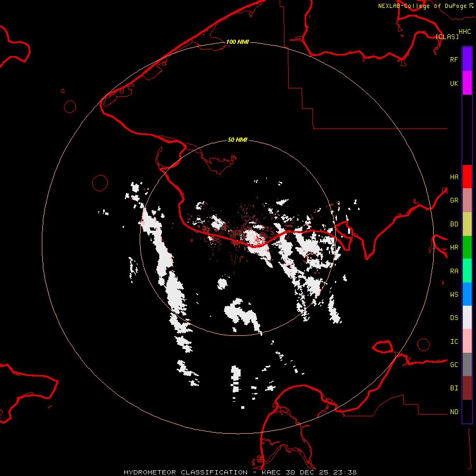Click the gray GC legend color swatch
Image resolution: width=476 pixels, height=476 pixels.
467,364
